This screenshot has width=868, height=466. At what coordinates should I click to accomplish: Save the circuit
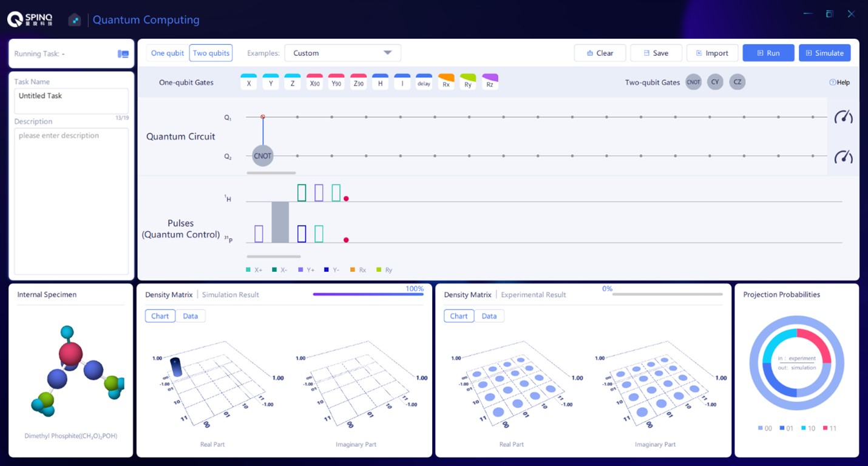click(x=656, y=53)
